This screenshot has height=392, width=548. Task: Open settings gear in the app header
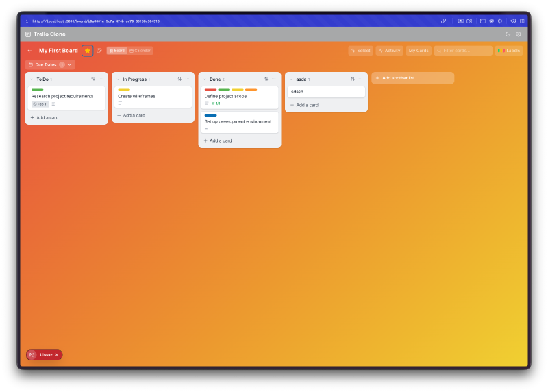pyautogui.click(x=519, y=34)
